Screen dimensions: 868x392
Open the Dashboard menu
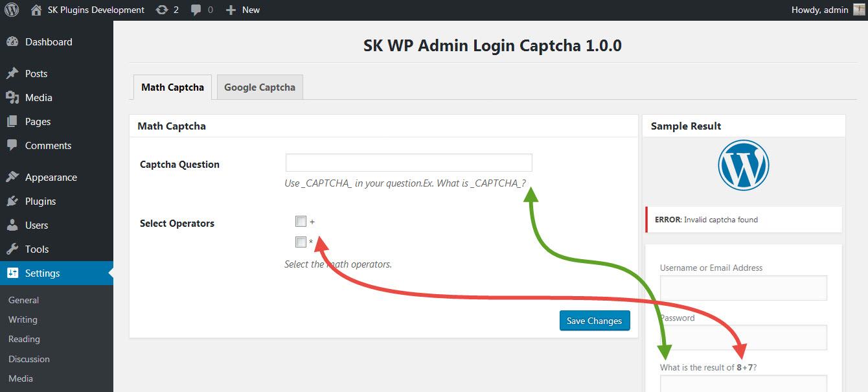[56, 42]
